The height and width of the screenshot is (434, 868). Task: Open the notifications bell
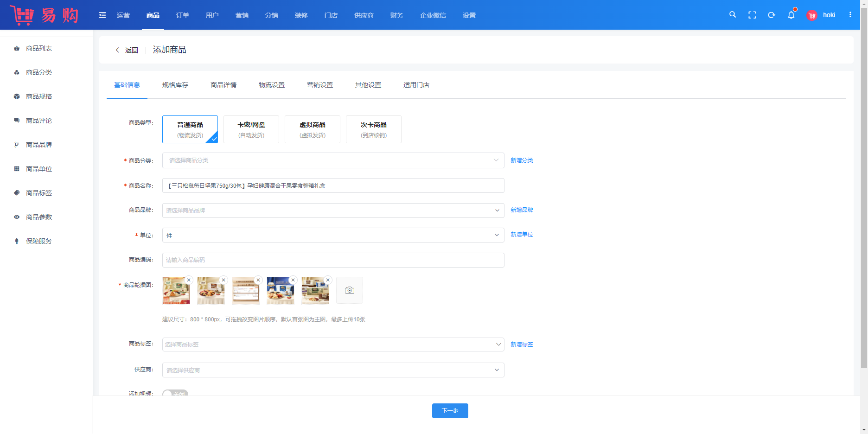[791, 15]
